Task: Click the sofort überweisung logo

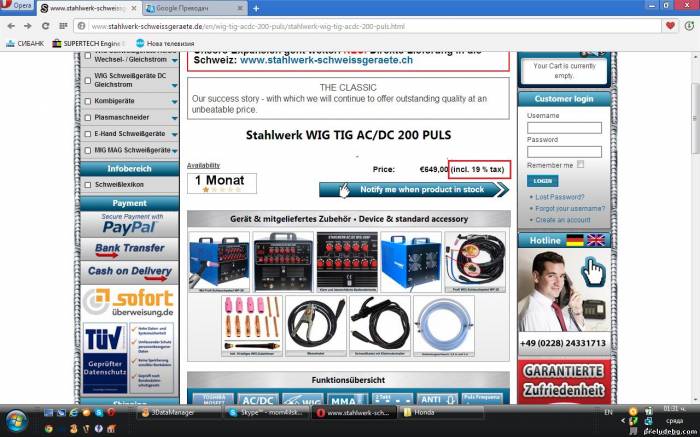Action: pyautogui.click(x=128, y=303)
